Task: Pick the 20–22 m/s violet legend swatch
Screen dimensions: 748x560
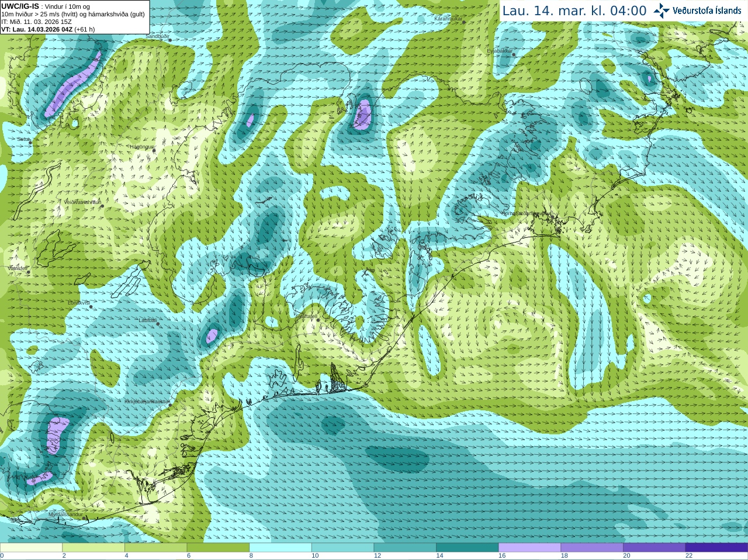Action: click(x=654, y=548)
